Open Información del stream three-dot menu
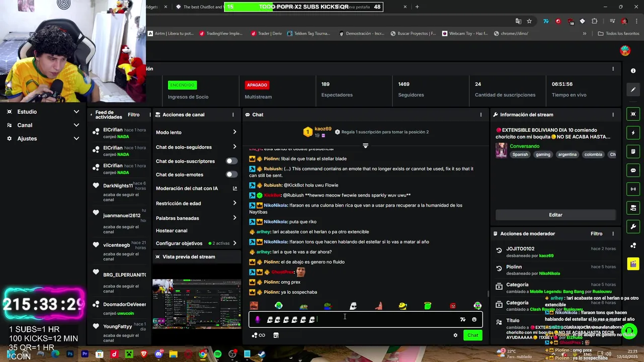 pos(613,115)
